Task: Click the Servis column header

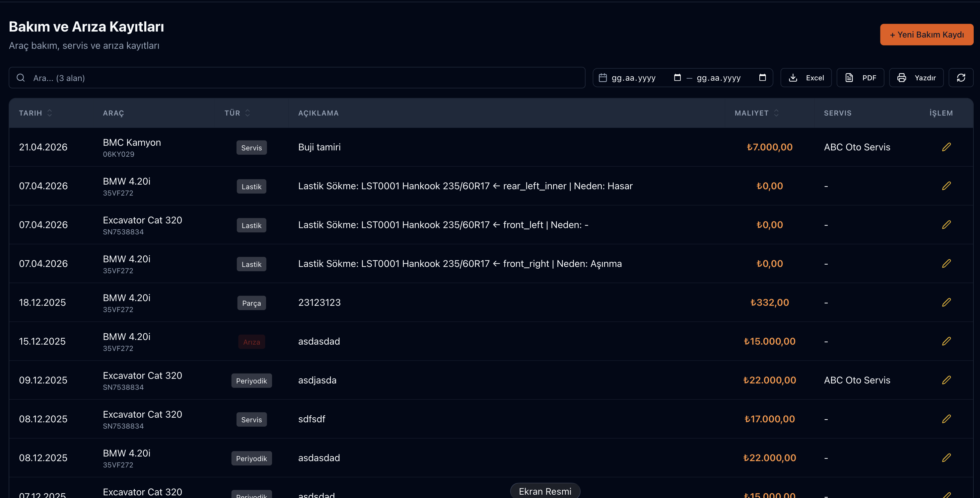Action: click(x=837, y=113)
